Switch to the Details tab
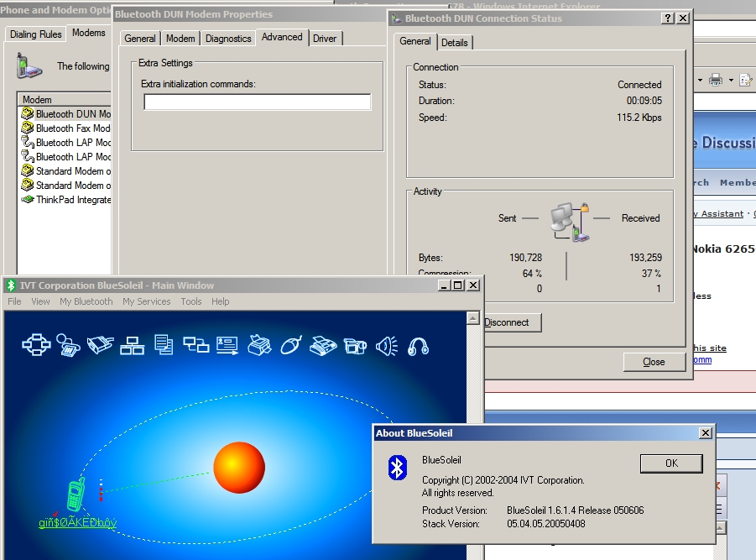 point(455,43)
